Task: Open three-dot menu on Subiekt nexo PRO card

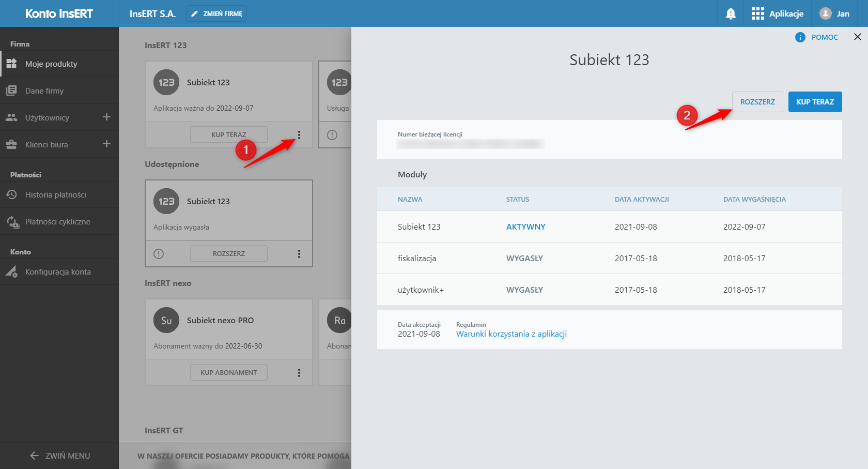Action: point(299,372)
